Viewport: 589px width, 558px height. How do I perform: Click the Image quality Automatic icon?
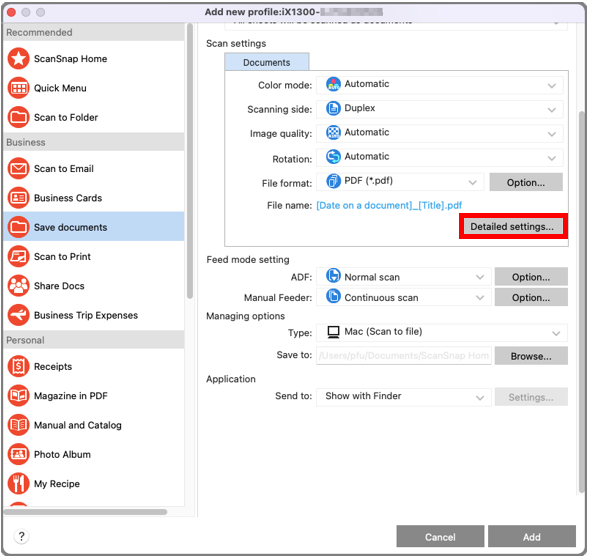pos(333,132)
